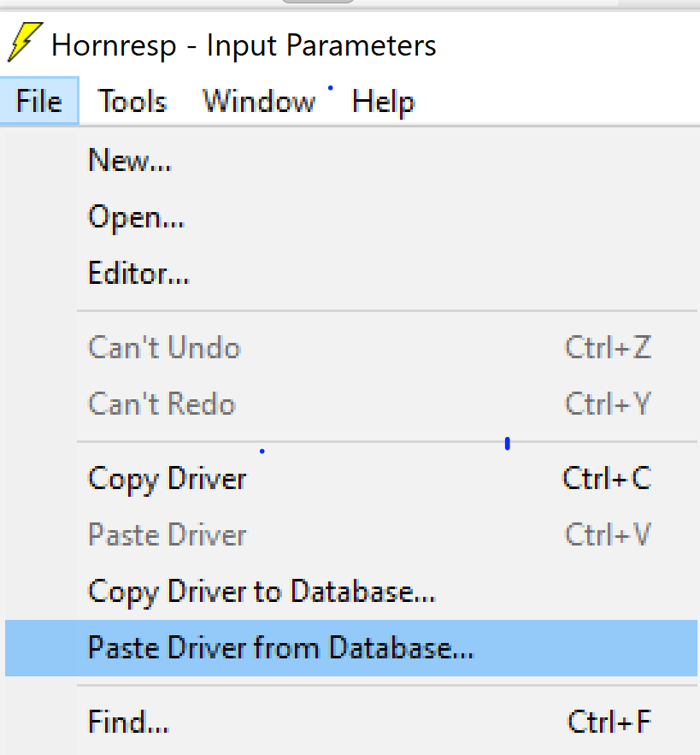
Task: Open the Help menu
Action: click(383, 102)
